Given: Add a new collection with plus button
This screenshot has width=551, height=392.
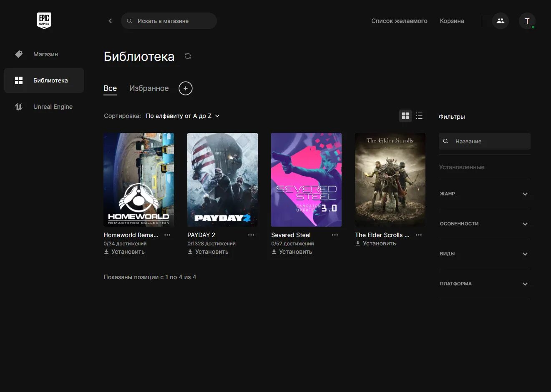Looking at the screenshot, I should [186, 88].
